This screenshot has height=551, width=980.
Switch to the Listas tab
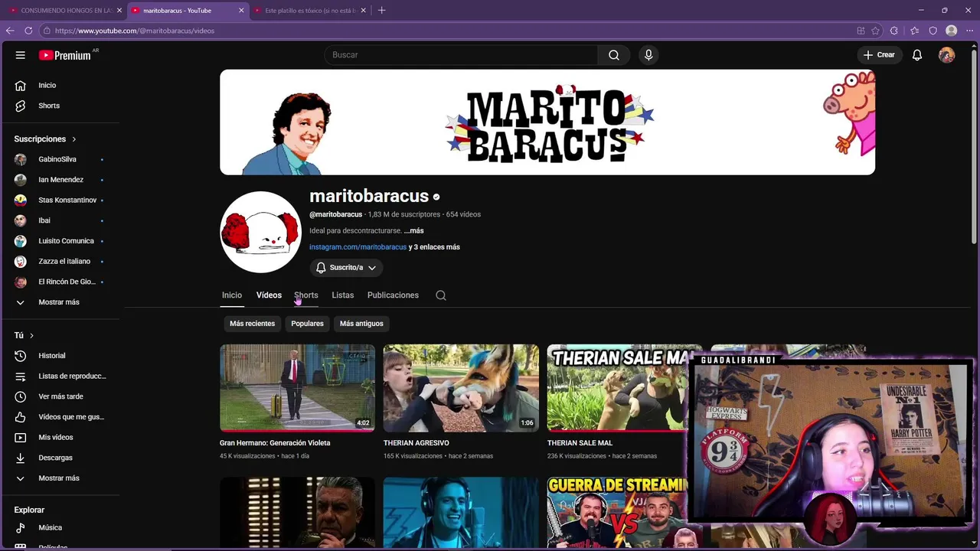click(343, 295)
